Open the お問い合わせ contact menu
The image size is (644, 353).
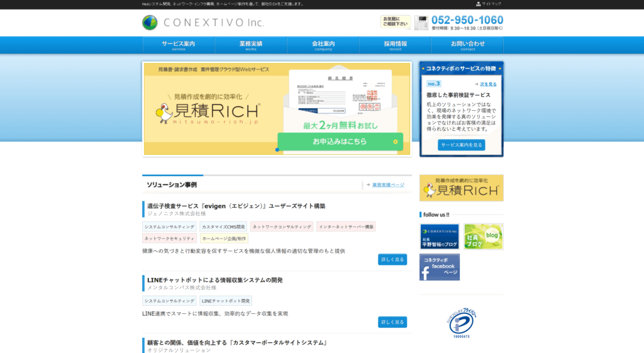pos(467,45)
